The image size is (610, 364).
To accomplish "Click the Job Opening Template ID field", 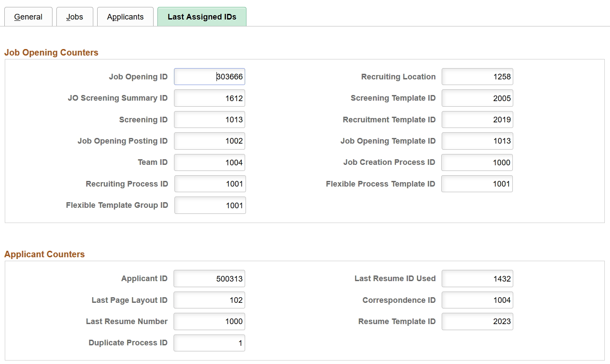I will [x=477, y=141].
